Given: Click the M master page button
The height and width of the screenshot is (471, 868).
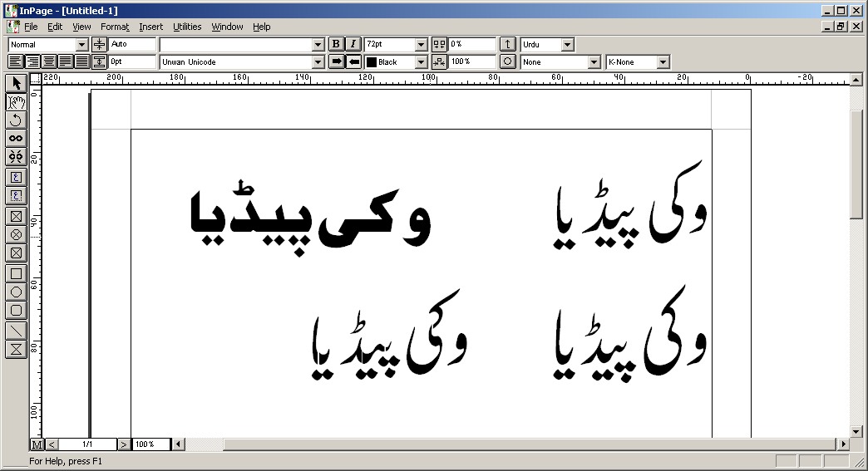Looking at the screenshot, I should [x=37, y=444].
